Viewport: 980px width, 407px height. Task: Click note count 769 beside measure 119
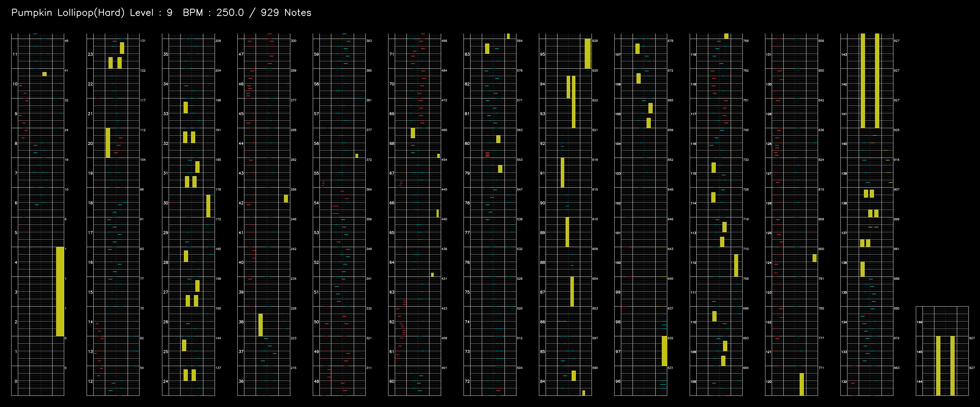pos(745,41)
